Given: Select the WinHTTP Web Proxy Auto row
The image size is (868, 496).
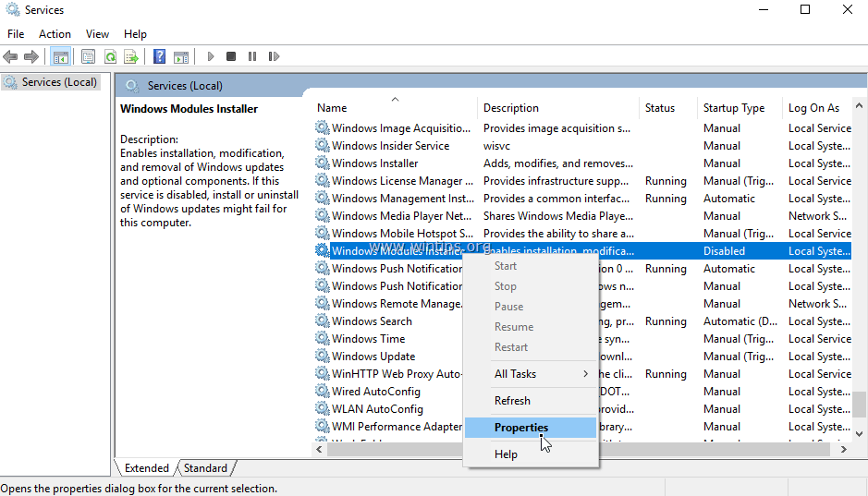Looking at the screenshot, I should (582, 374).
